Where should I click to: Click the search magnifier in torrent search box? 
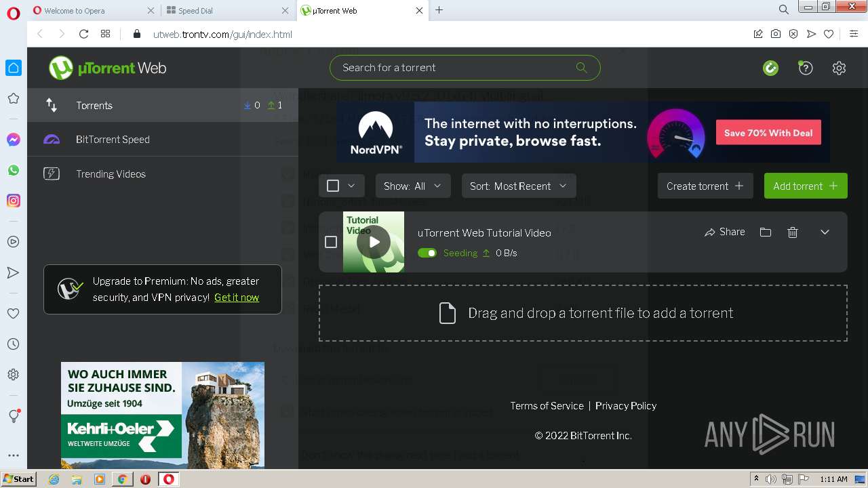[x=581, y=67]
